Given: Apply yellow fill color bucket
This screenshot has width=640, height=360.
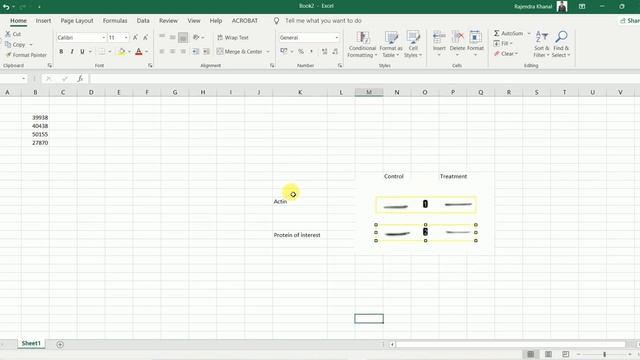Looking at the screenshot, I should coord(121,52).
